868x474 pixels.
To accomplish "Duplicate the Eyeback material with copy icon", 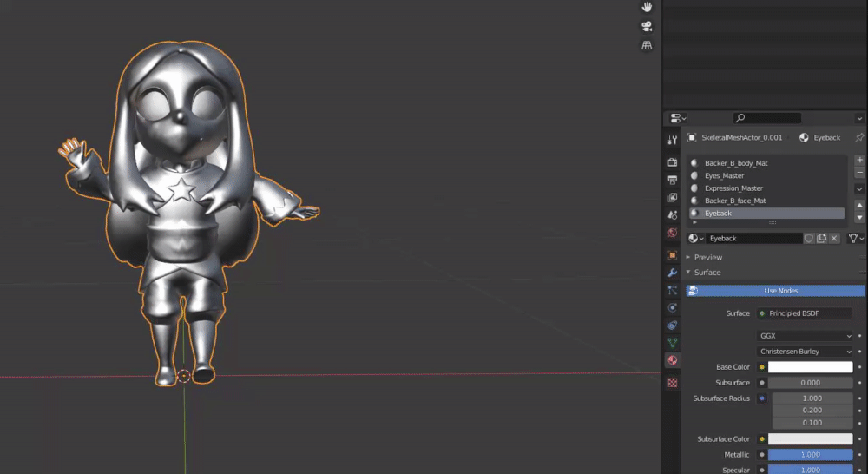I will click(x=821, y=238).
